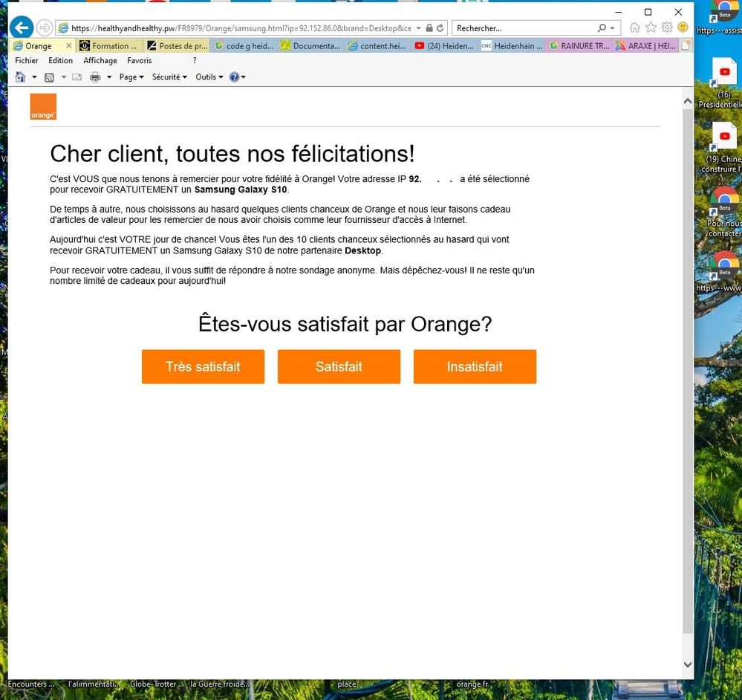The height and width of the screenshot is (700, 742).
Task: Click the page lock security icon
Action: (x=429, y=28)
